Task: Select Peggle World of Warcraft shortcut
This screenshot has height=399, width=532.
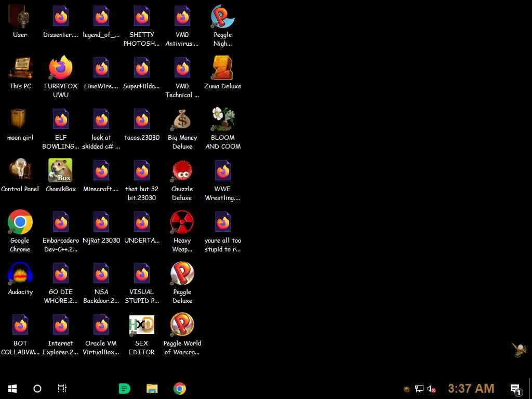Action: [182, 325]
